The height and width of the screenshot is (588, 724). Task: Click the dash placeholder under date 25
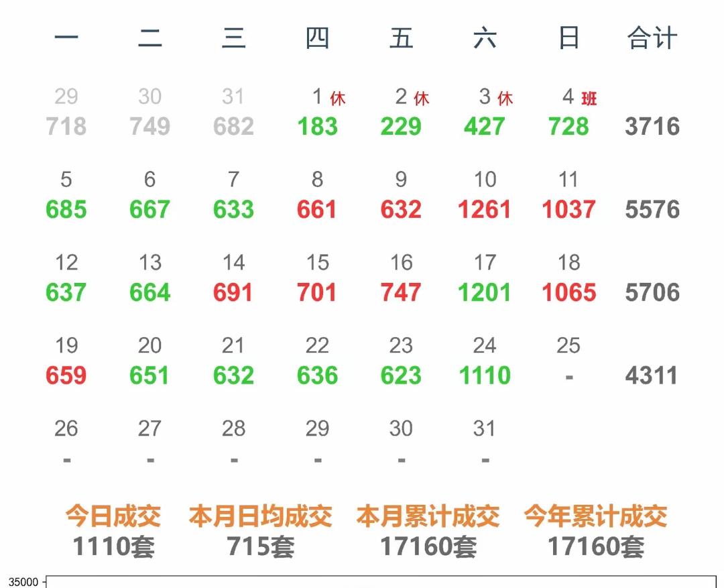coord(568,375)
